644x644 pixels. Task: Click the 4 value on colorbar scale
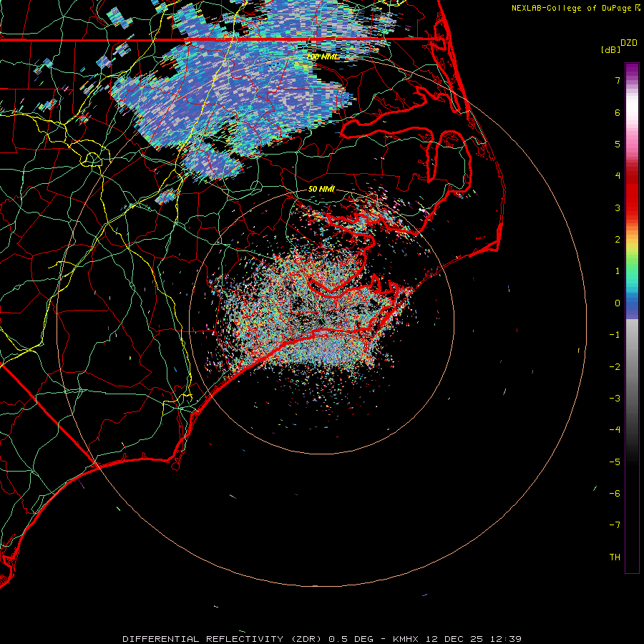click(618, 176)
